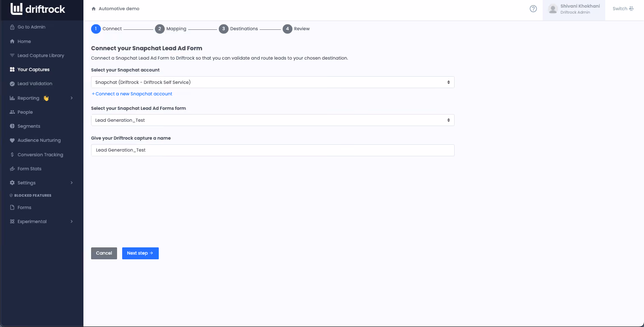
Task: Click the Settings label in sidebar
Action: 26,183
